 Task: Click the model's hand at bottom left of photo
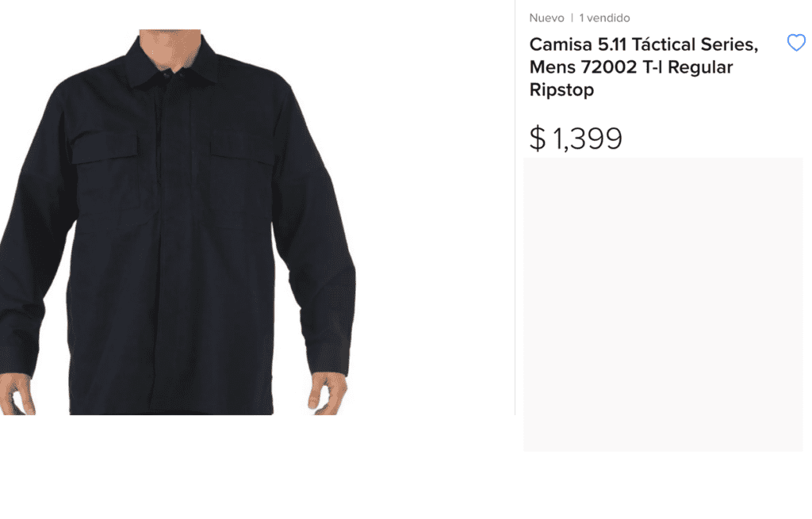[x=17, y=395]
